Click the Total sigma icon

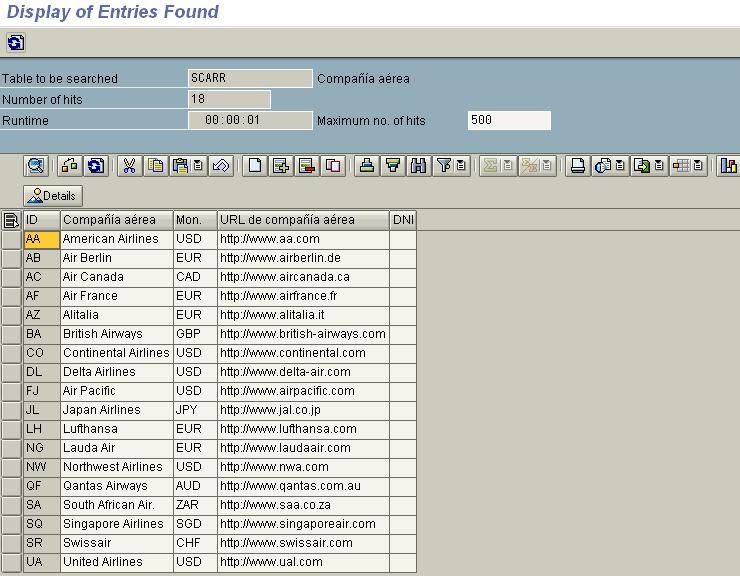click(490, 166)
